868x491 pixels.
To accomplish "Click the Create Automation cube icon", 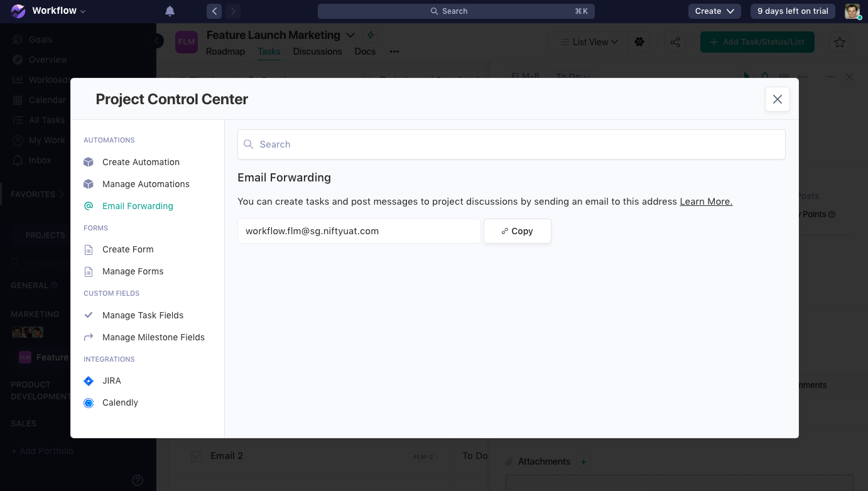I will point(89,162).
